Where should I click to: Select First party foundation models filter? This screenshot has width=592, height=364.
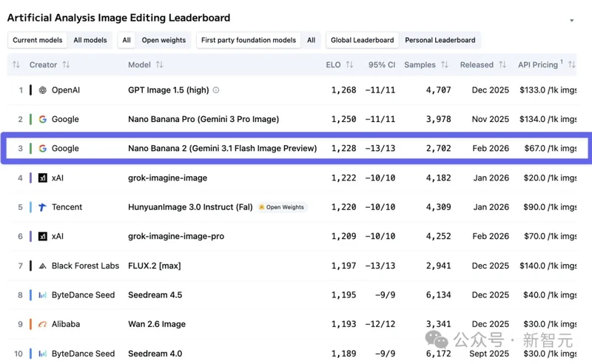249,41
